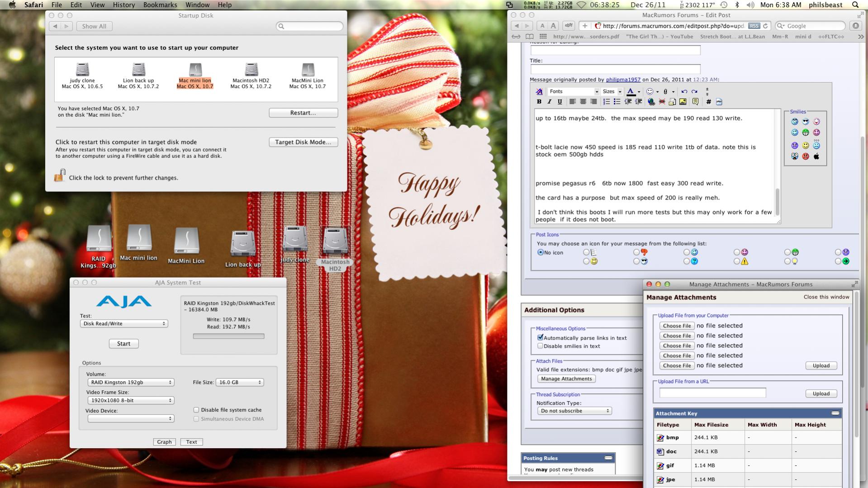The image size is (868, 488).
Task: Toggle bold formatting in post editor
Action: coord(539,102)
